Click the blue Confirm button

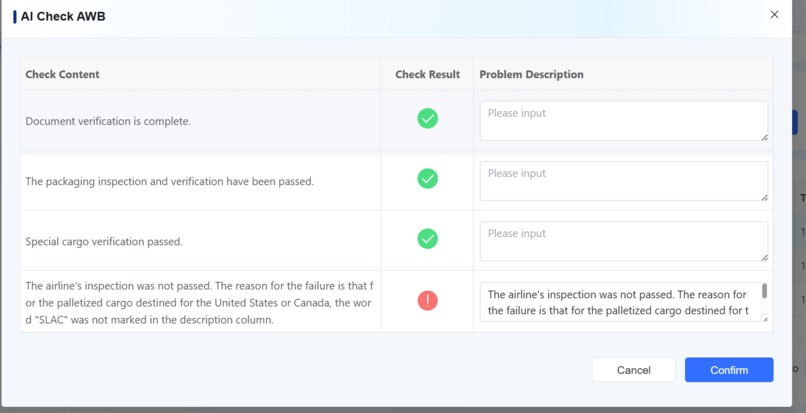coord(729,370)
